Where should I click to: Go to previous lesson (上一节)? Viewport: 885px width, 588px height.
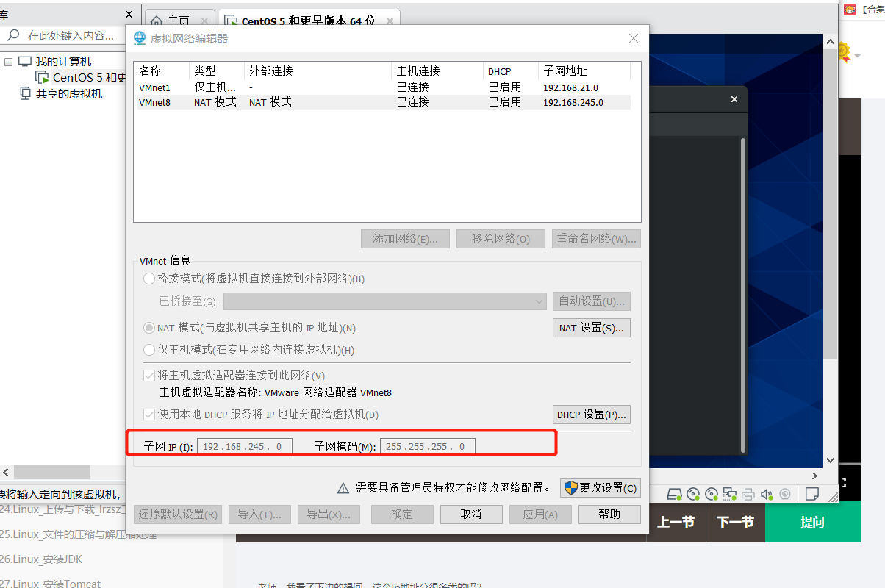(x=676, y=522)
